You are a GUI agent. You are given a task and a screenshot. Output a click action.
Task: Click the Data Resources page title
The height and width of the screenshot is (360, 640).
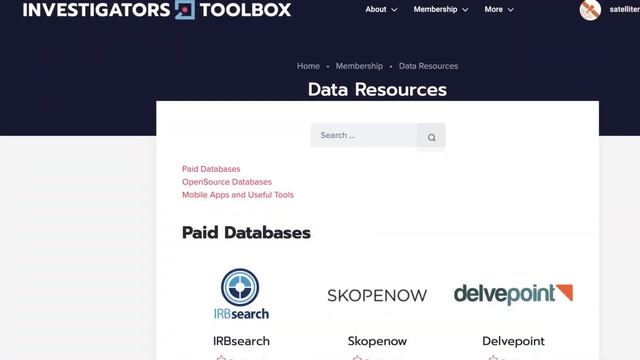coord(377,90)
